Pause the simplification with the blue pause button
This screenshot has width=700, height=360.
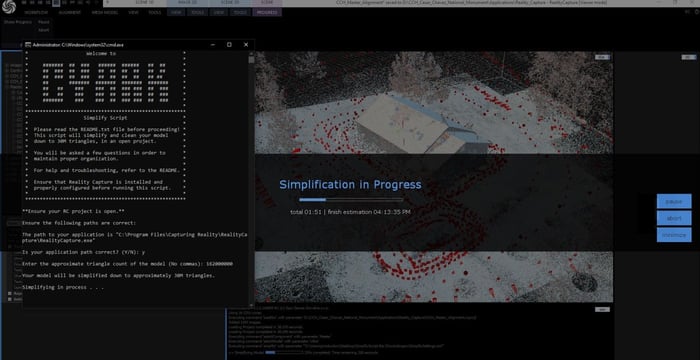pos(674,201)
